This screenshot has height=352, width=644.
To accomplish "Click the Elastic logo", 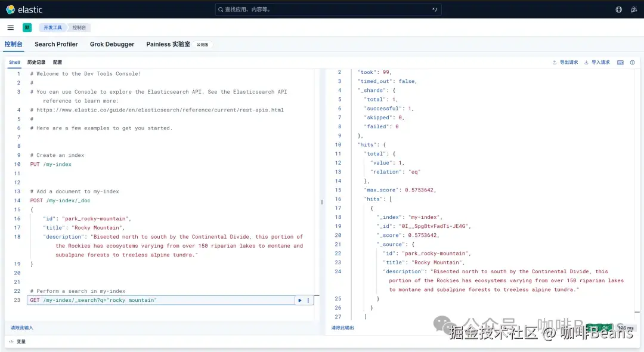I will click(24, 10).
